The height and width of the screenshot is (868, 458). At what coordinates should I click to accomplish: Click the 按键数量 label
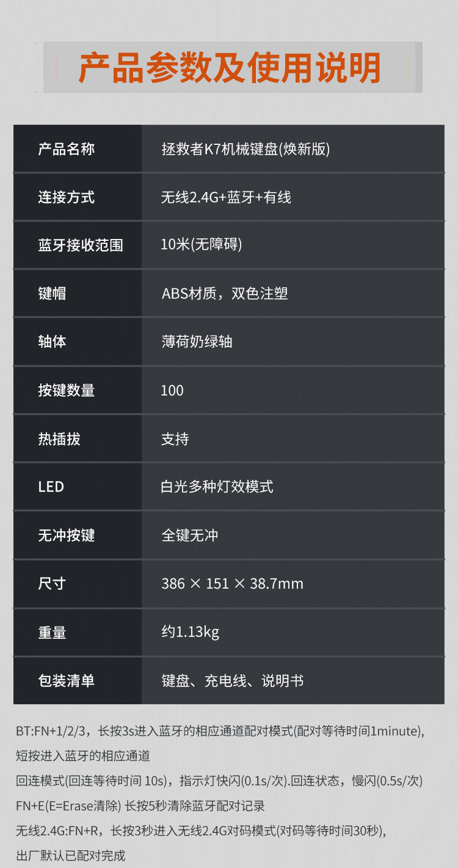coord(66,390)
